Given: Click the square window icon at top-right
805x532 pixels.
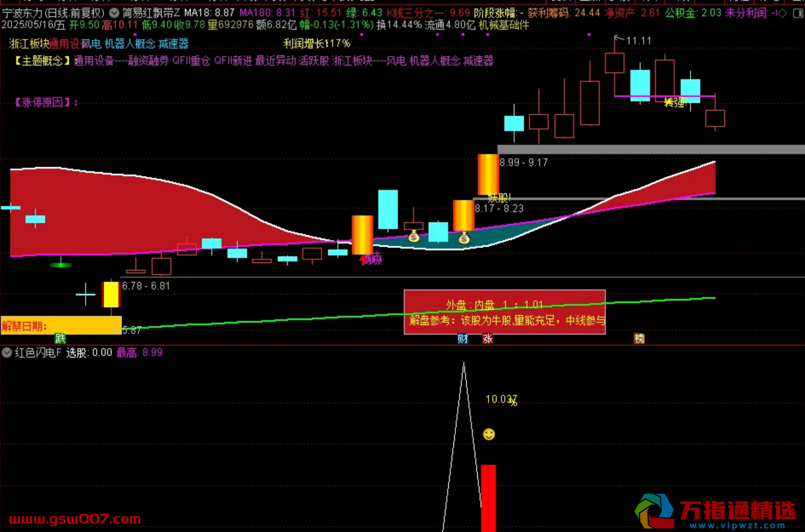Looking at the screenshot, I should 798,13.
